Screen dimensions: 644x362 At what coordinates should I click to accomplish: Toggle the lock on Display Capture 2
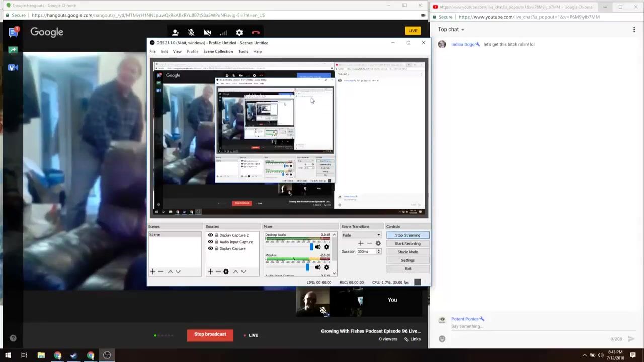pos(216,235)
